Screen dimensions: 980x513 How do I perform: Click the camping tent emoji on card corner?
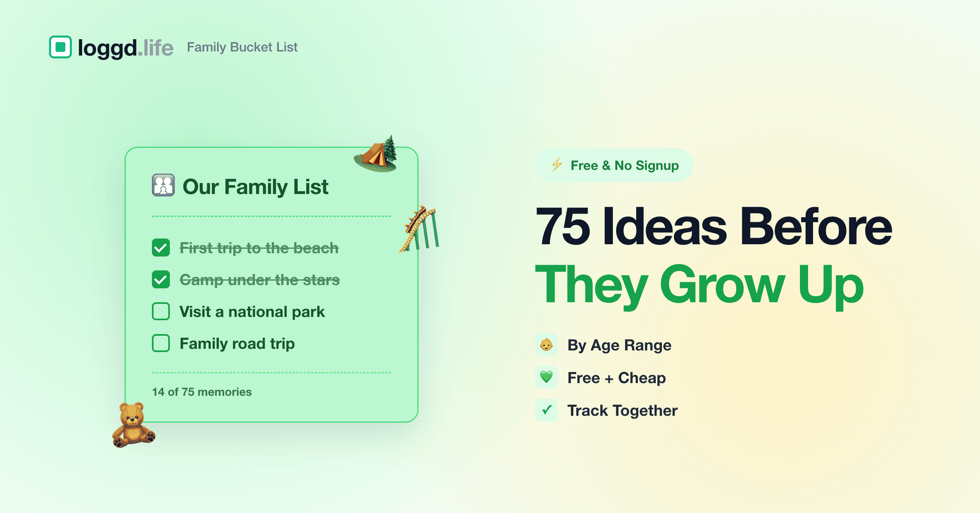click(376, 154)
